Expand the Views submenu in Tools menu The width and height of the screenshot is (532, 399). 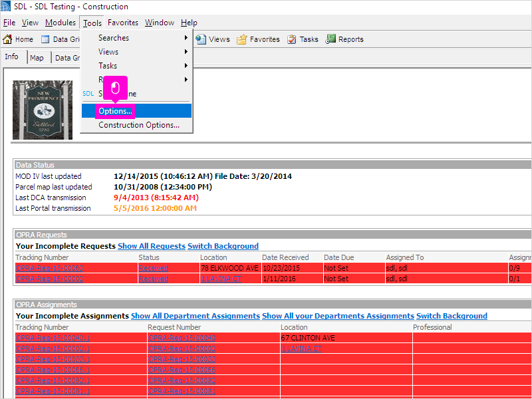136,52
